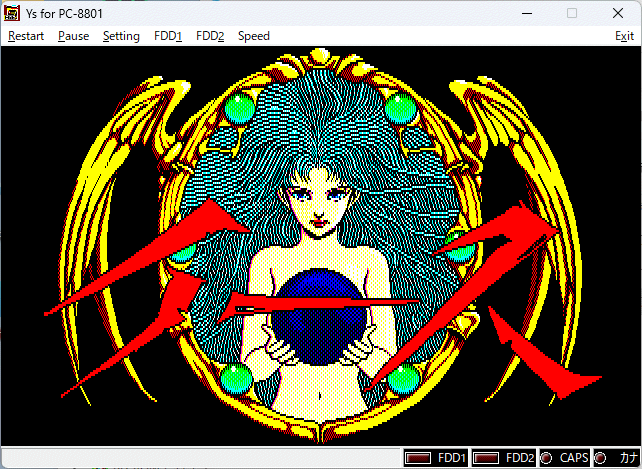Viewport: 642px width, 469px height.
Task: Open the FDD1 menu
Action: tap(168, 36)
